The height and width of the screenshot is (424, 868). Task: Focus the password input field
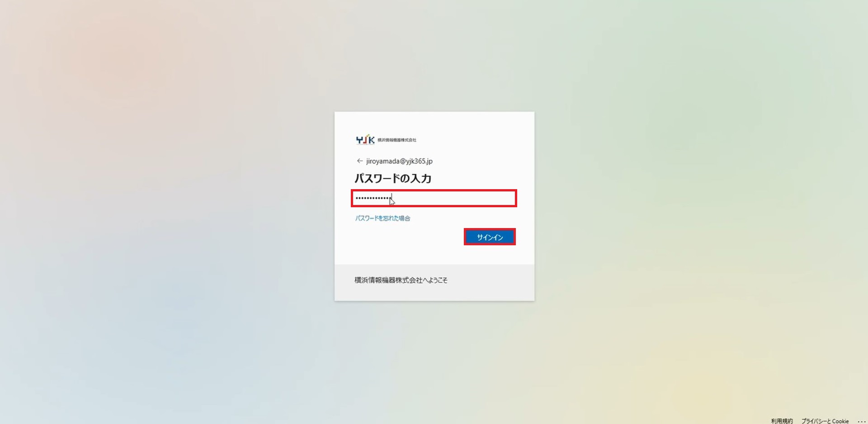pyautogui.click(x=434, y=198)
